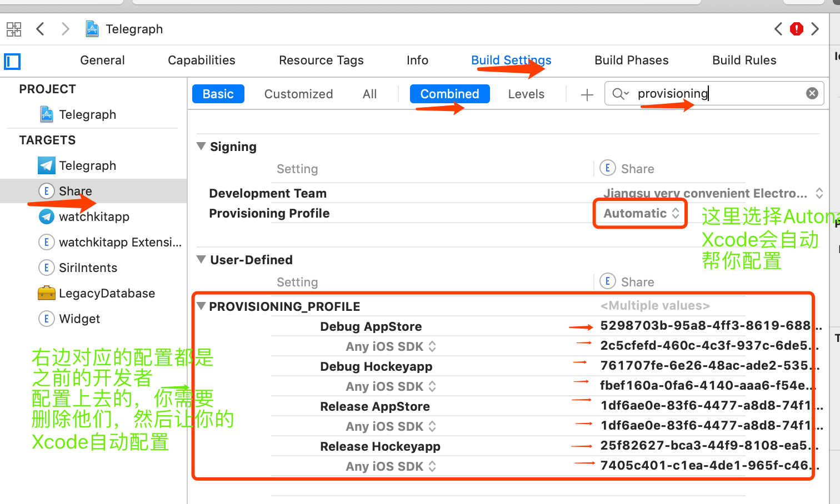Image resolution: width=840 pixels, height=504 pixels.
Task: Collapse the PROVISIONING_PROFILE setting
Action: point(201,306)
